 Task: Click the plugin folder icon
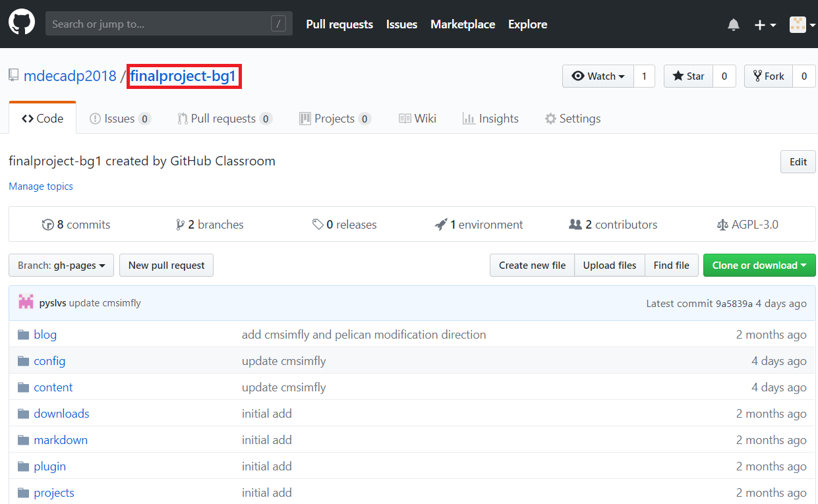click(24, 466)
